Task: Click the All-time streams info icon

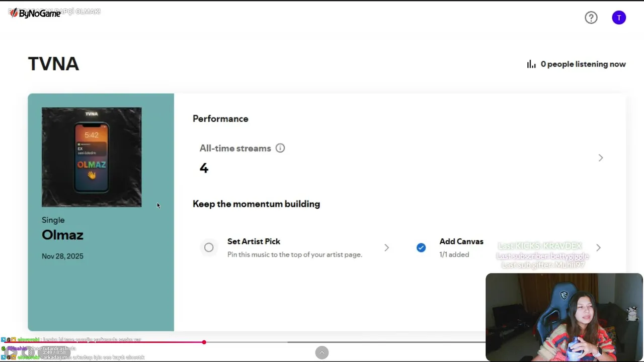Action: coord(280,148)
